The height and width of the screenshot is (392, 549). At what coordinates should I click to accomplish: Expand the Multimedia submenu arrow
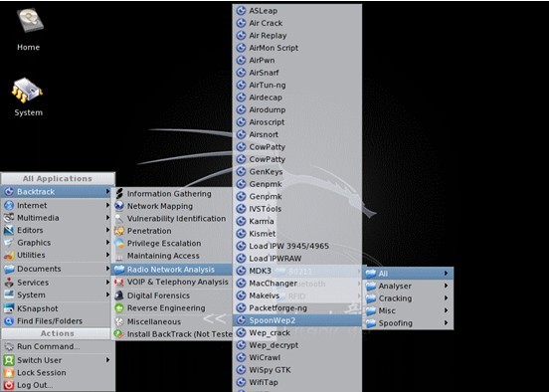[107, 218]
